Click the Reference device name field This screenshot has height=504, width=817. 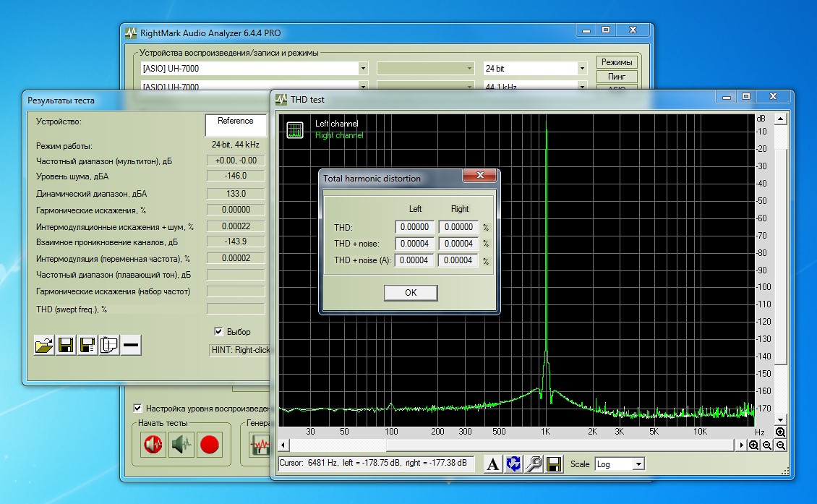(x=236, y=125)
